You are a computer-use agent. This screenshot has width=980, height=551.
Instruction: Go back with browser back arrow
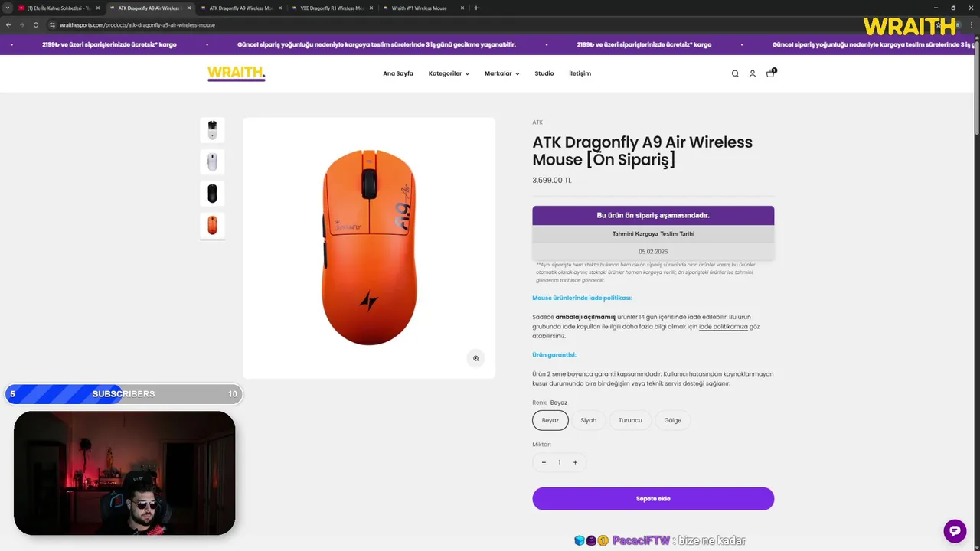(8, 24)
